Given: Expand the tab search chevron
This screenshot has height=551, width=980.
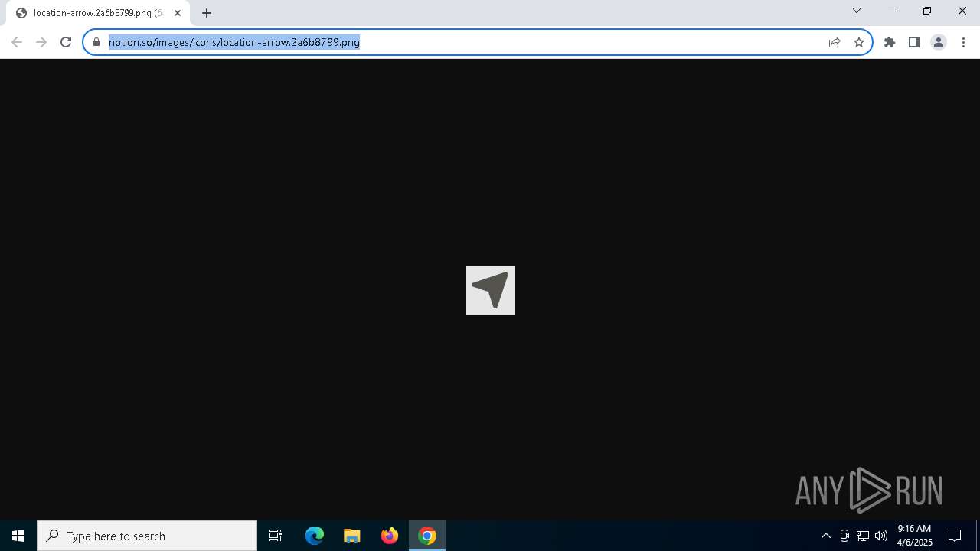Looking at the screenshot, I should tap(857, 11).
